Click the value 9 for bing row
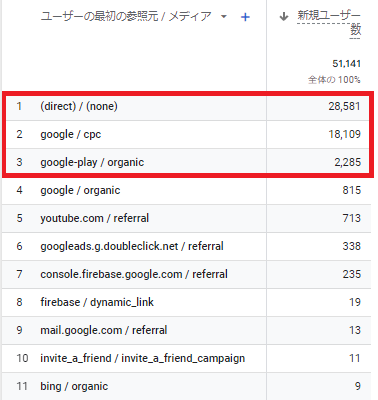The image size is (378, 400). pos(358,386)
